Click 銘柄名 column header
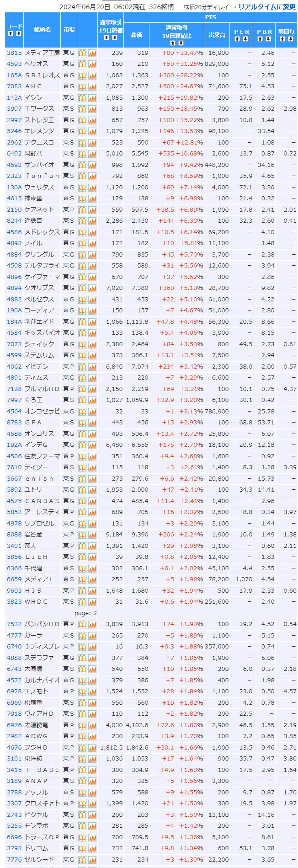Image resolution: width=298 pixels, height=868 pixels. click(42, 30)
